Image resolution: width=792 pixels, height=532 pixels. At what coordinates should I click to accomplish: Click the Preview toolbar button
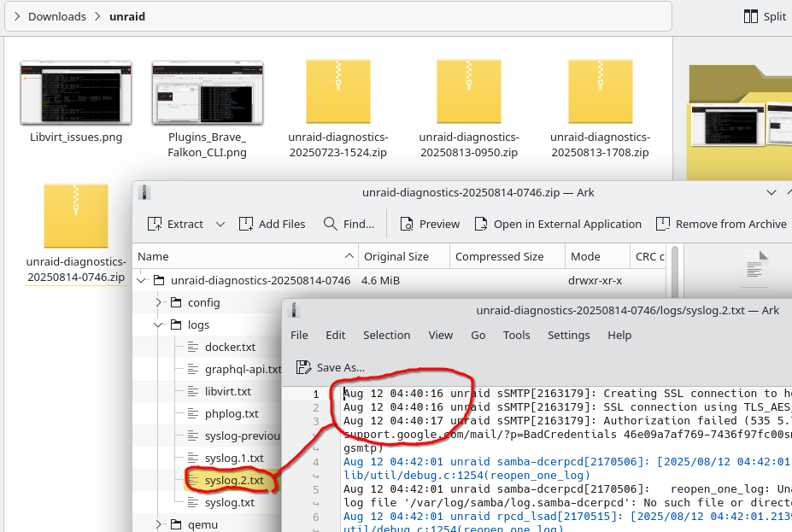(430, 224)
